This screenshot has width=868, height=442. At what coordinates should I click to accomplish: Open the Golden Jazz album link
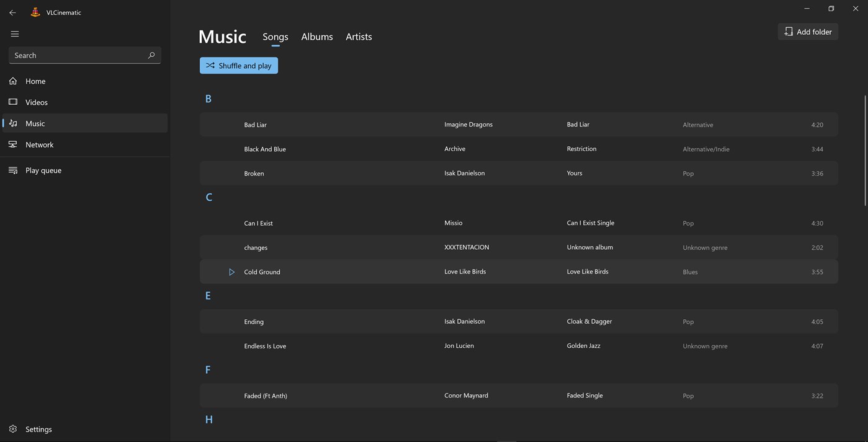pos(583,346)
